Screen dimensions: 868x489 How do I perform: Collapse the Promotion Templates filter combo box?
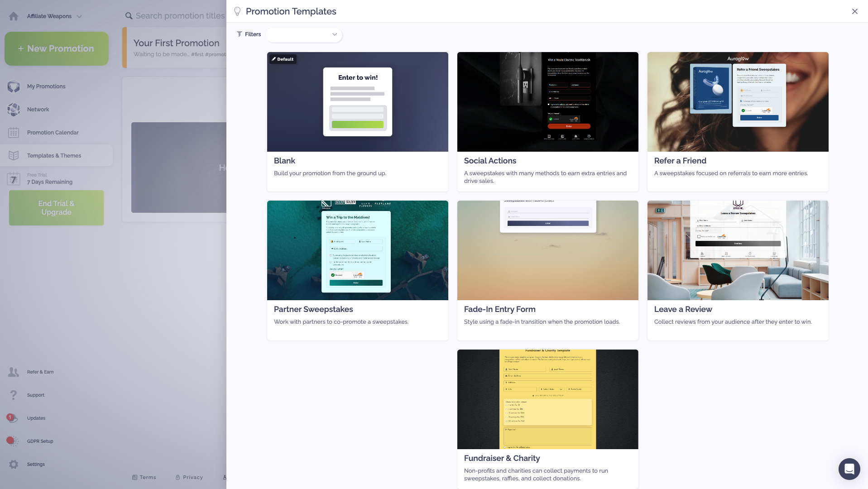[x=334, y=35]
